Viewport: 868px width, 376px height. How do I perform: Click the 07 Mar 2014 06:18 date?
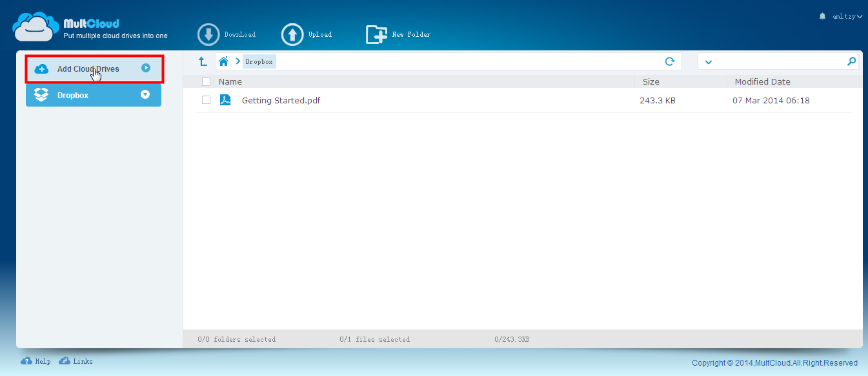tap(771, 100)
